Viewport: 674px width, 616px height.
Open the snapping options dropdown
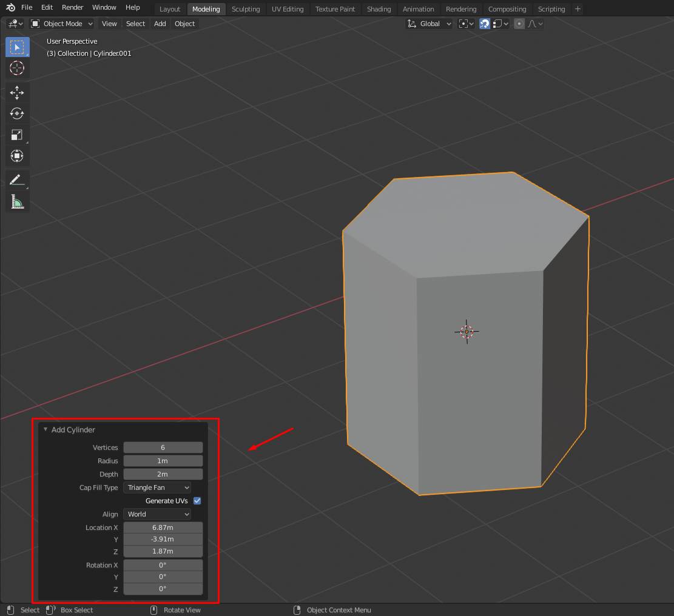tap(500, 24)
